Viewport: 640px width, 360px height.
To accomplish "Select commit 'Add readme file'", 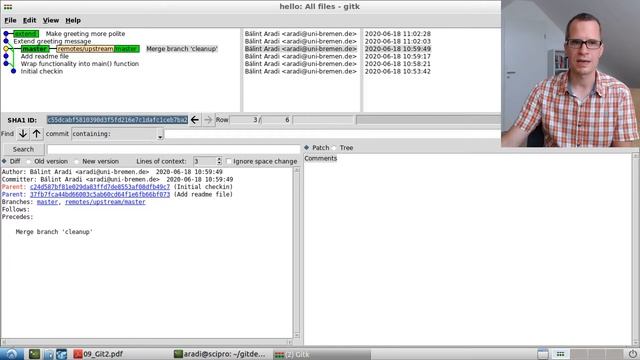I will 44,56.
